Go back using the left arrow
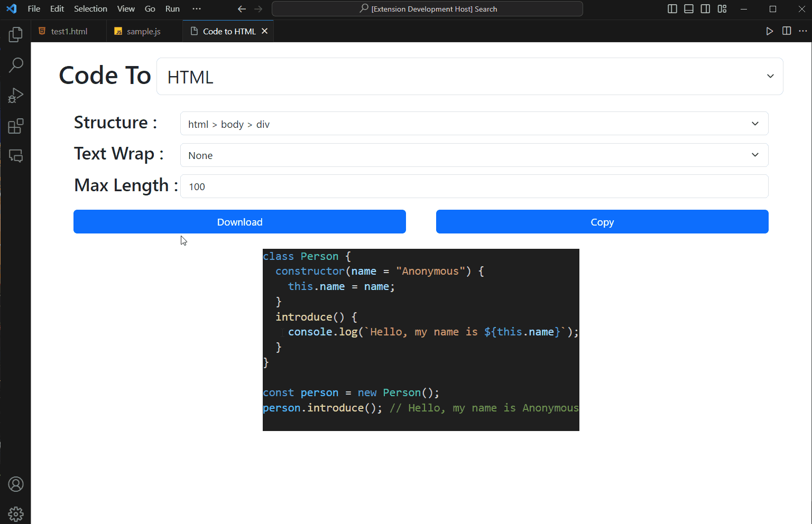This screenshot has width=812, height=524. click(x=242, y=9)
